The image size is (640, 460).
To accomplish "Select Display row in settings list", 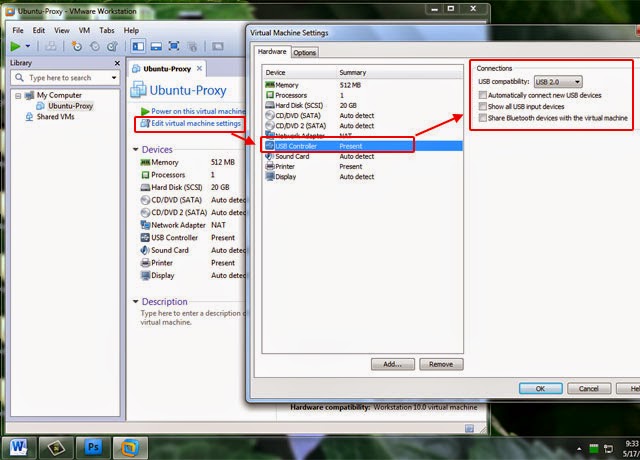I will [x=362, y=177].
